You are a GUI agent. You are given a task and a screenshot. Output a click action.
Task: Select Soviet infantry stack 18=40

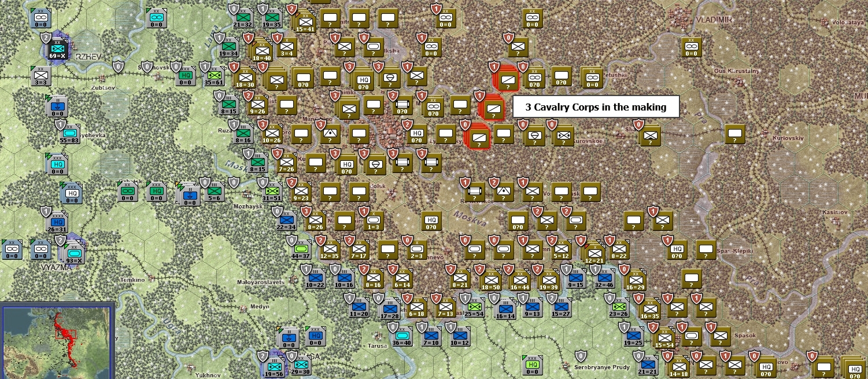(261, 50)
